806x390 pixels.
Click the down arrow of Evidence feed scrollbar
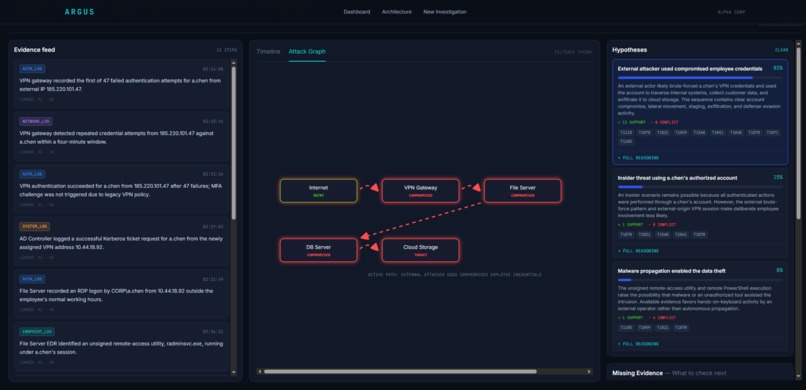pyautogui.click(x=234, y=372)
